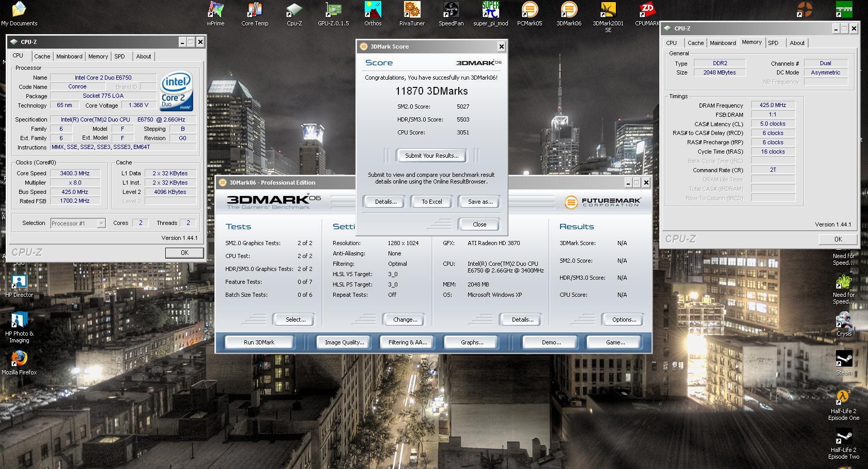868x469 pixels.
Task: Open the Team Fortress icon at top right
Action: [804, 9]
